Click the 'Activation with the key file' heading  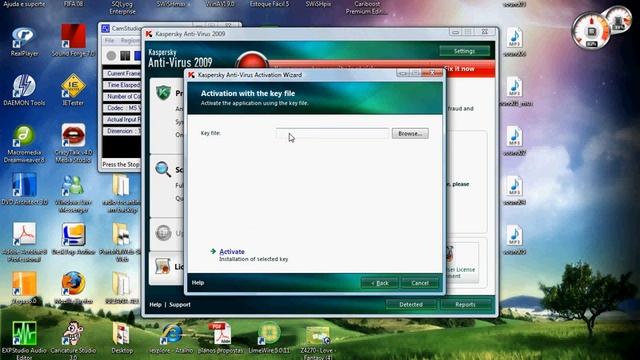(x=248, y=93)
